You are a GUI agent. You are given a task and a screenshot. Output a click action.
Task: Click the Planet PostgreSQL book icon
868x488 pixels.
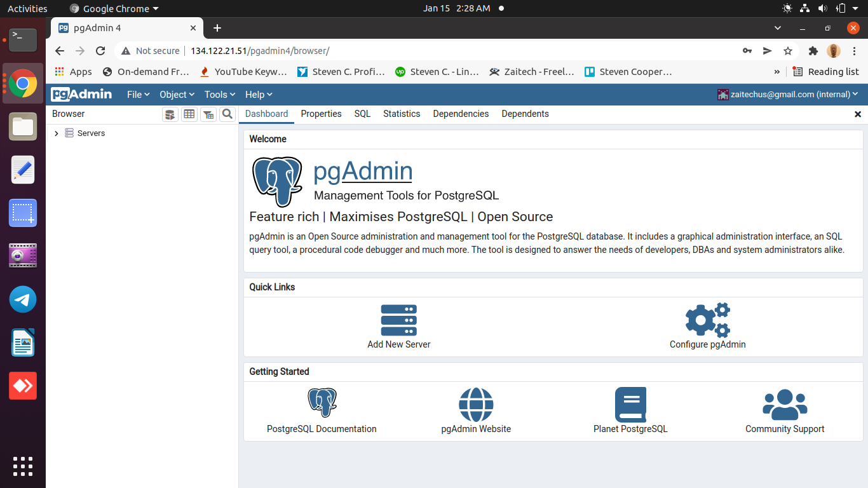click(630, 405)
